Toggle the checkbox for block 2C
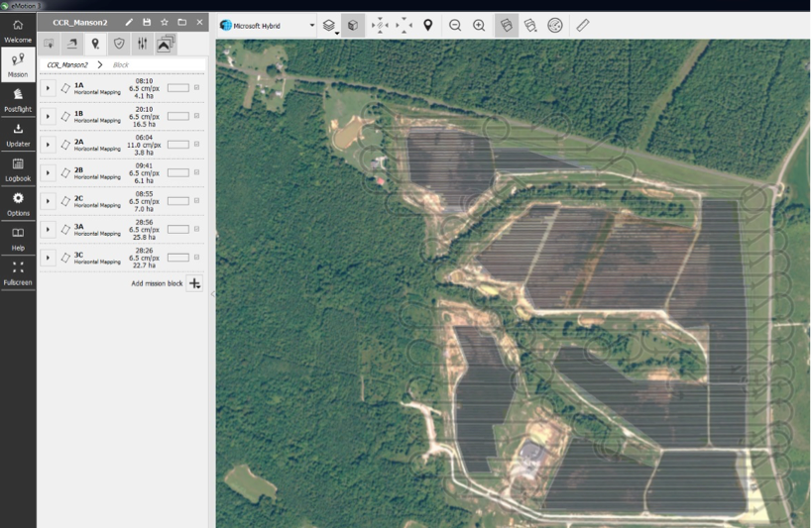Viewport: 812px width, 528px height. [x=196, y=200]
